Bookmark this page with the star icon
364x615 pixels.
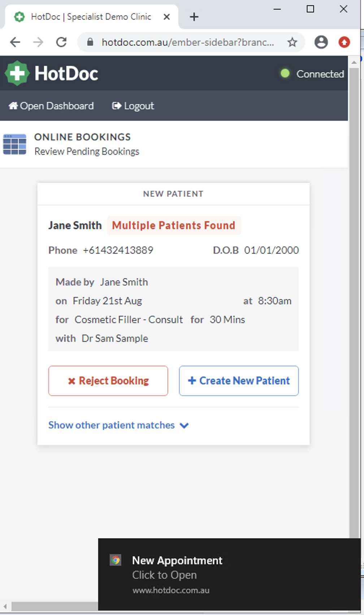pos(292,42)
